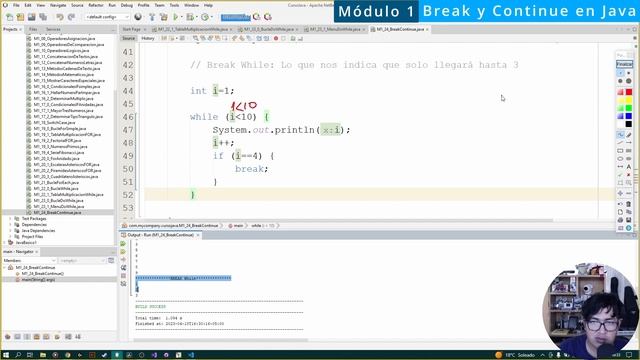Select the ellipse shape tool in annotation palette
This screenshot has height=360, width=640.
click(x=620, y=158)
